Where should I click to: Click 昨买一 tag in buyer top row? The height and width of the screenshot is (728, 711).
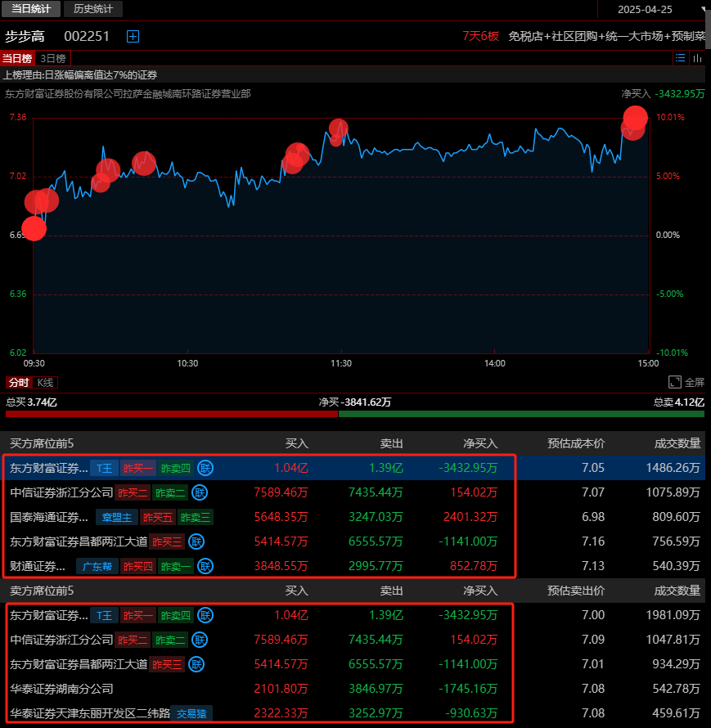tap(138, 468)
